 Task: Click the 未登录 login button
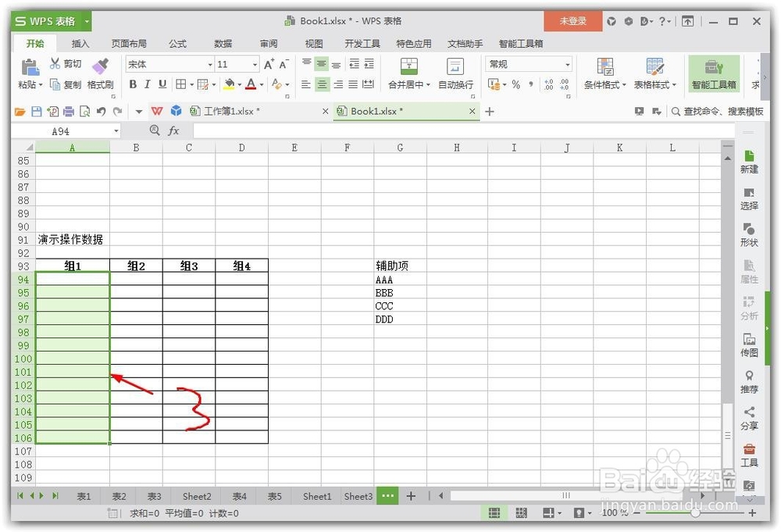tap(572, 20)
